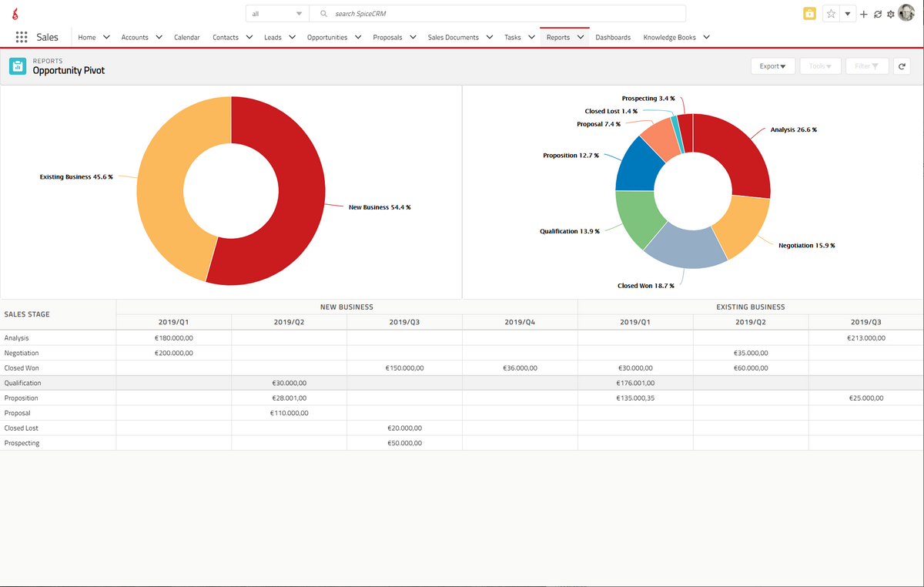The height and width of the screenshot is (587, 924).
Task: Click the Filter button
Action: point(867,66)
